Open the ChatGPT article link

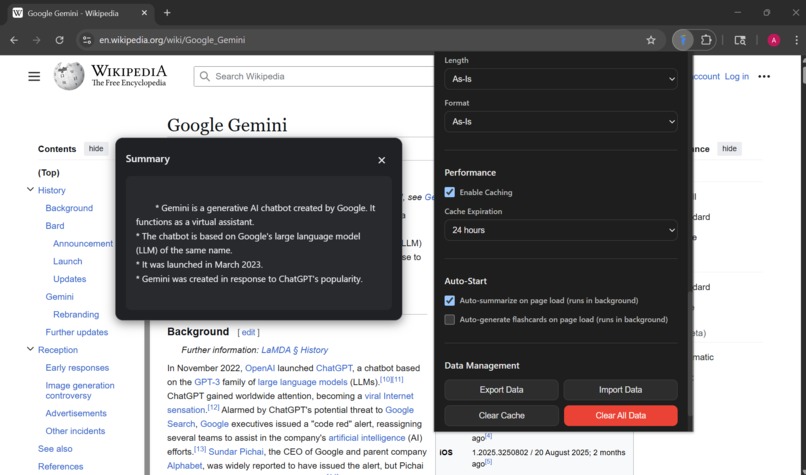[334, 368]
